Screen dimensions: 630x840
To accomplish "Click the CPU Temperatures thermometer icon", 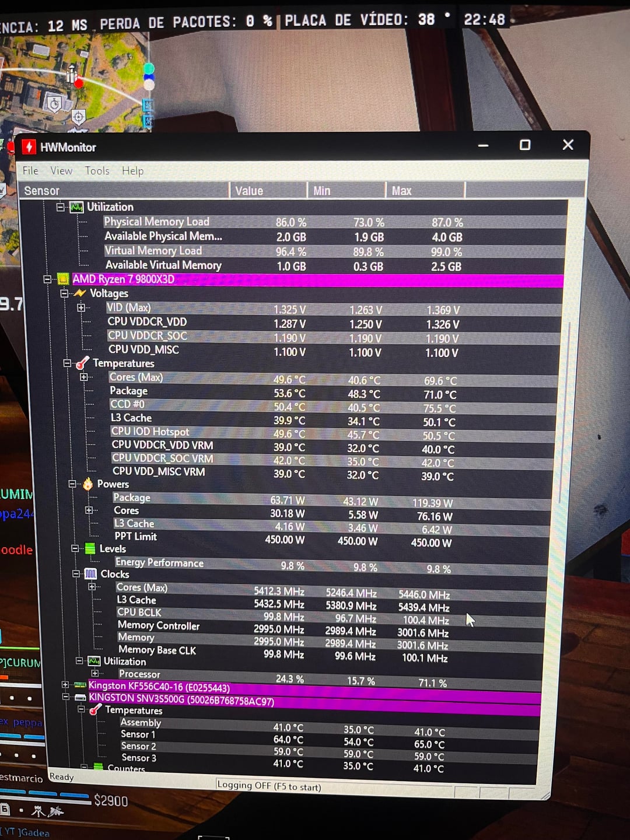I will (x=83, y=363).
